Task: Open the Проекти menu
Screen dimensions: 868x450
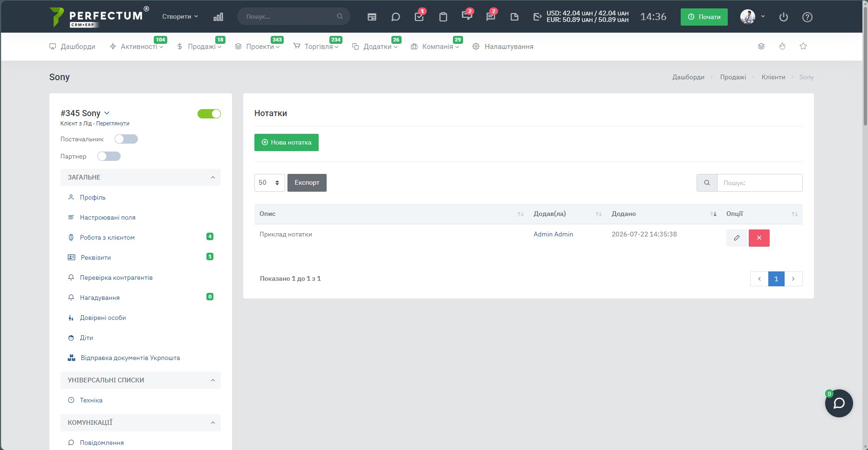Action: pos(257,47)
